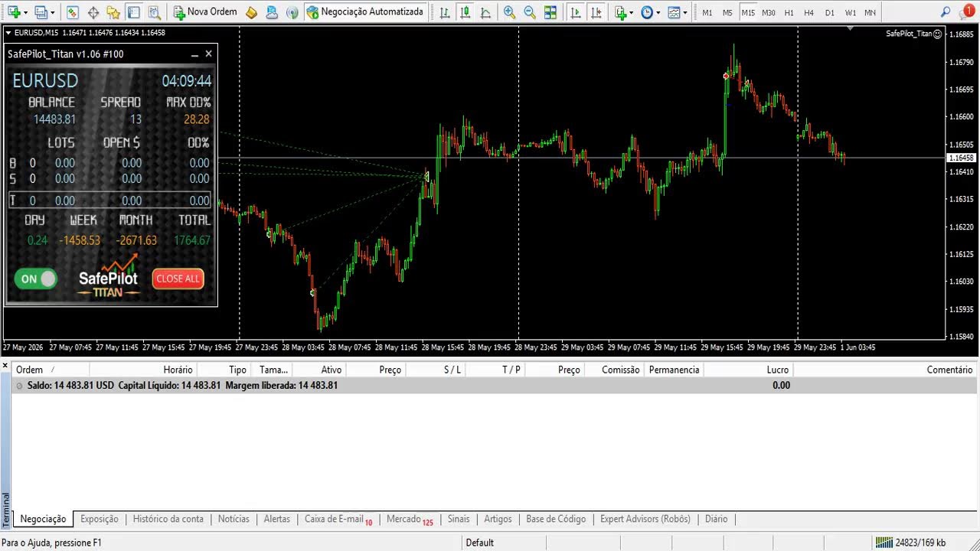Sort by the Comentário column
Viewport: 980px width, 551px height.
point(949,370)
